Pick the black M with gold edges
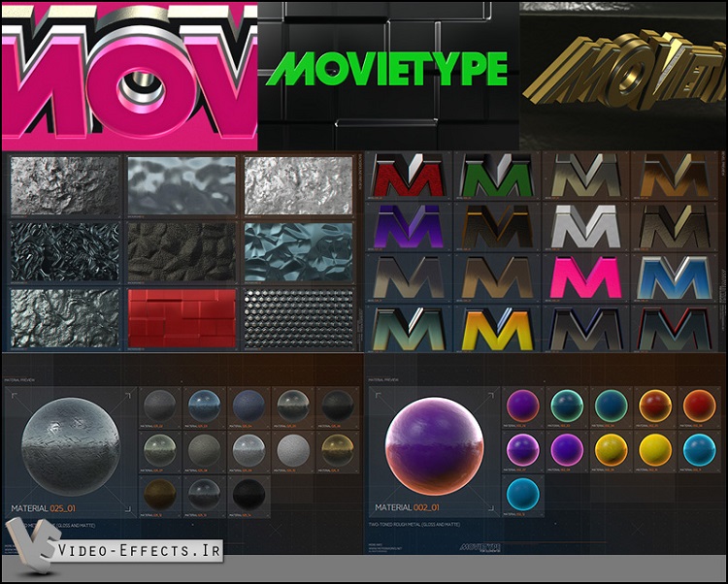The image size is (728, 584). tap(496, 226)
